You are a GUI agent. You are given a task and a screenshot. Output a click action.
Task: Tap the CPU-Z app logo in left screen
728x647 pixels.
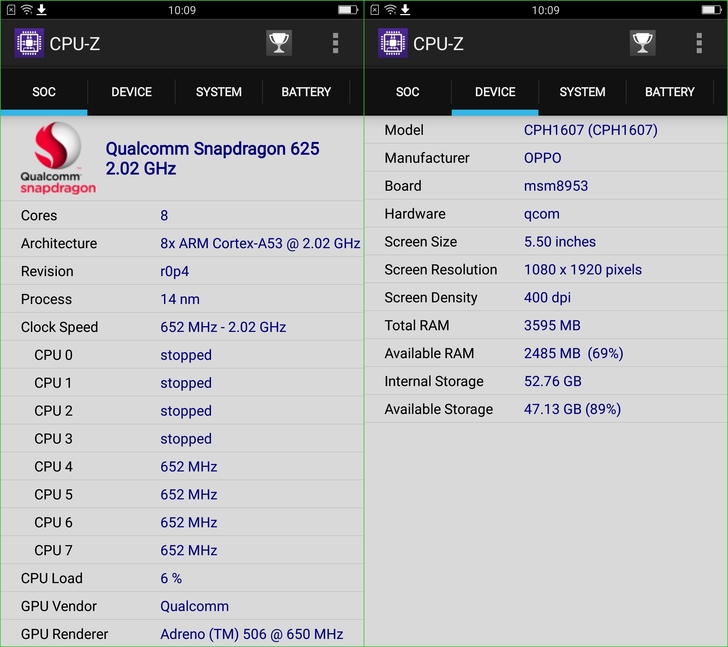pos(29,43)
